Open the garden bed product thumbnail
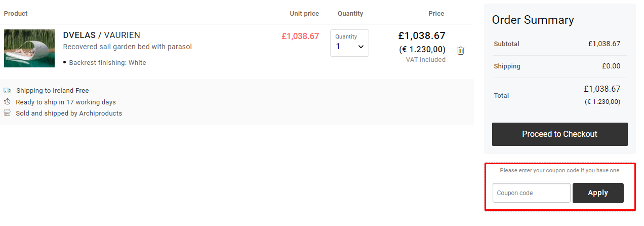Image resolution: width=644 pixels, height=226 pixels. pos(29,48)
